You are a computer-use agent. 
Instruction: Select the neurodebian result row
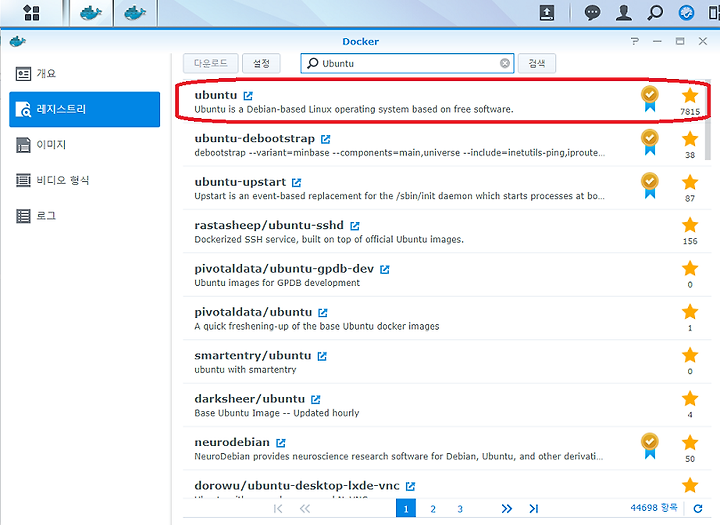443,449
